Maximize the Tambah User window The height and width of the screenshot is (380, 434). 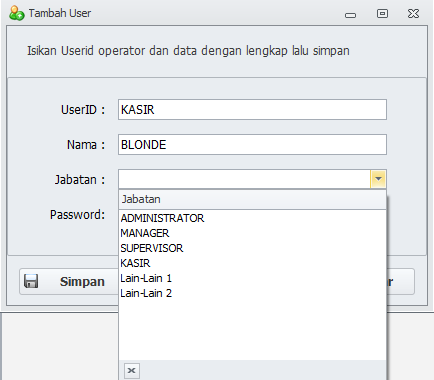[382, 14]
